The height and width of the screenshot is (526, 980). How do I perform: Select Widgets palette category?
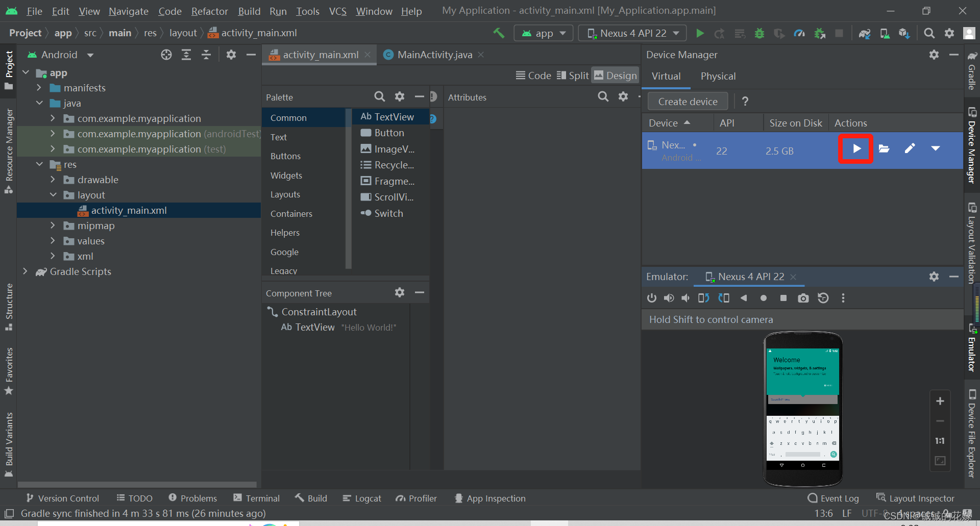point(286,176)
